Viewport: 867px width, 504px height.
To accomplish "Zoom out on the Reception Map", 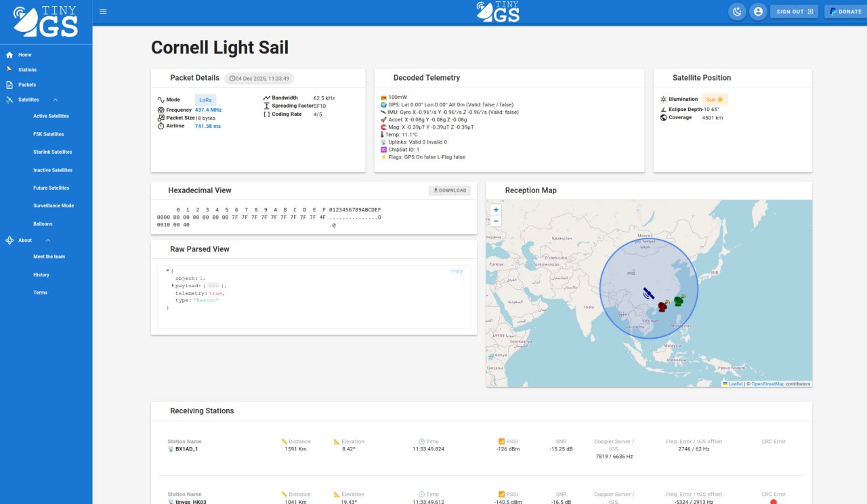I will (x=496, y=221).
